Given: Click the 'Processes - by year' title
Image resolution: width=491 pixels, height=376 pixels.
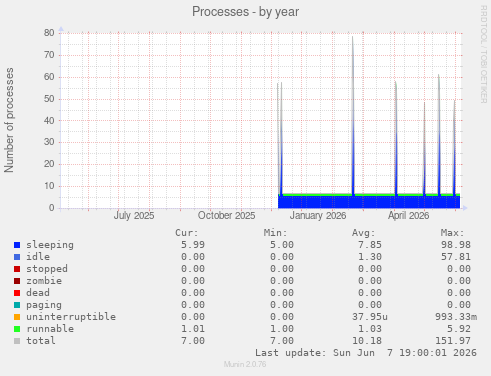Looking at the screenshot, I should point(245,12).
